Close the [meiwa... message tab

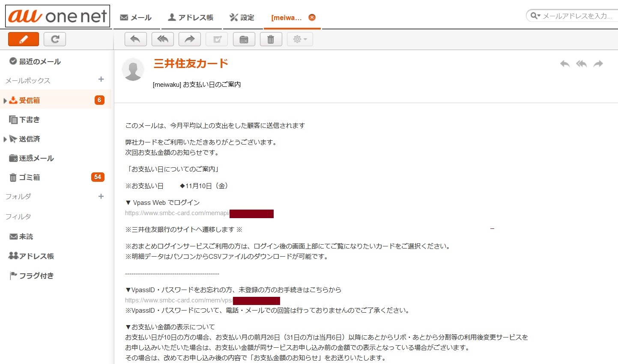pyautogui.click(x=312, y=18)
